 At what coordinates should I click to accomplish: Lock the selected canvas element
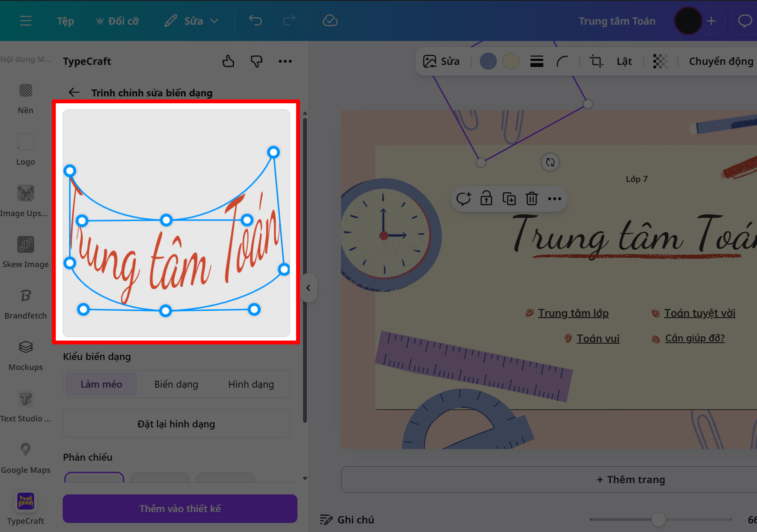pyautogui.click(x=486, y=199)
